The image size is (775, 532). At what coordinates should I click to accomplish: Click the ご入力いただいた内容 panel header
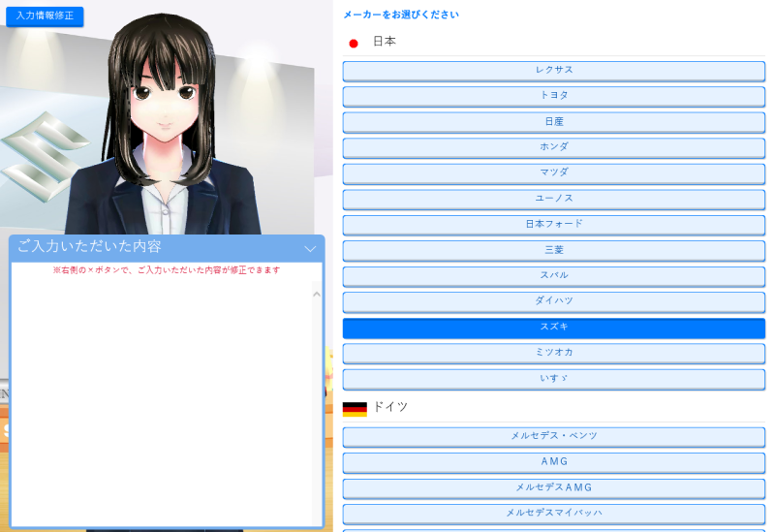click(167, 248)
